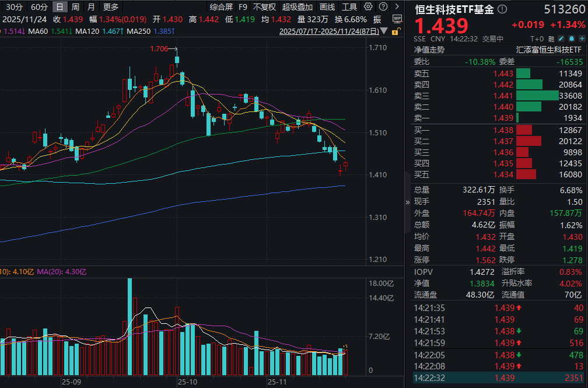Click the help question-mark icon
588x388 pixels.
click(x=382, y=8)
